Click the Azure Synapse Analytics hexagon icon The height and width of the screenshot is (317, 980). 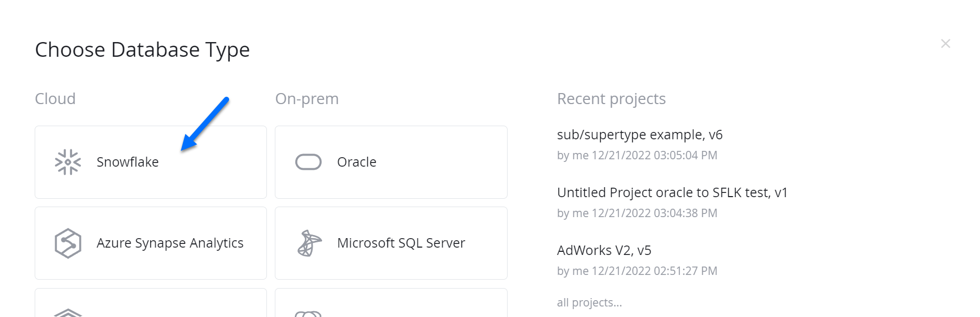pos(68,243)
